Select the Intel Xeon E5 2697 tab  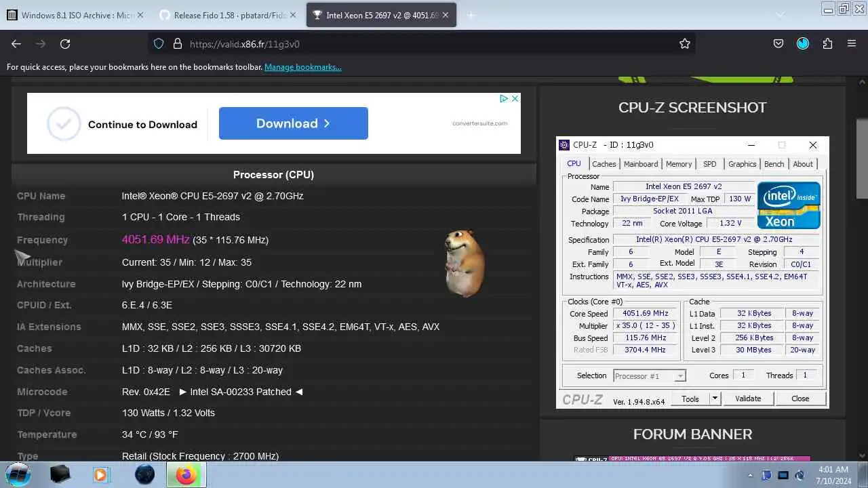pos(381,15)
